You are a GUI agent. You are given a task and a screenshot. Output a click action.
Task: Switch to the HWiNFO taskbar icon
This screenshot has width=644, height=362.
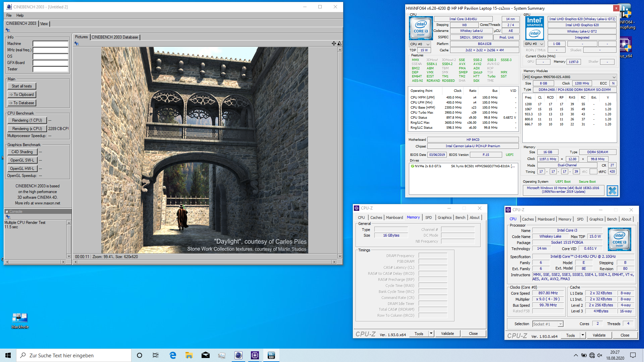(x=271, y=355)
